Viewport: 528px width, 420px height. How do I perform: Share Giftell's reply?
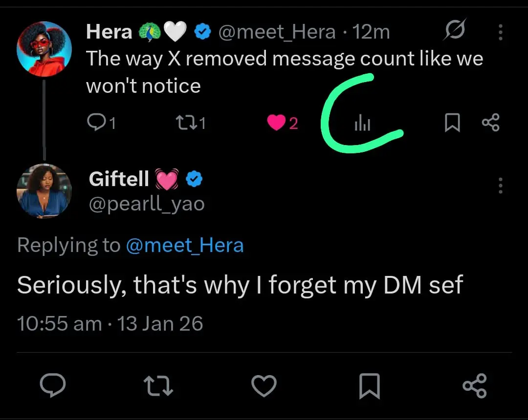pyautogui.click(x=474, y=386)
